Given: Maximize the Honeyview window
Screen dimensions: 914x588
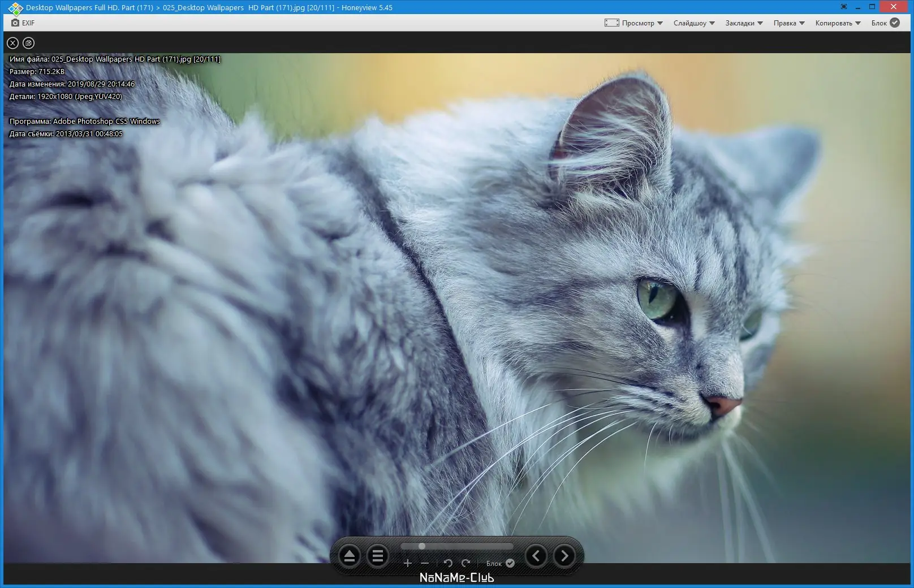Looking at the screenshot, I should point(872,7).
